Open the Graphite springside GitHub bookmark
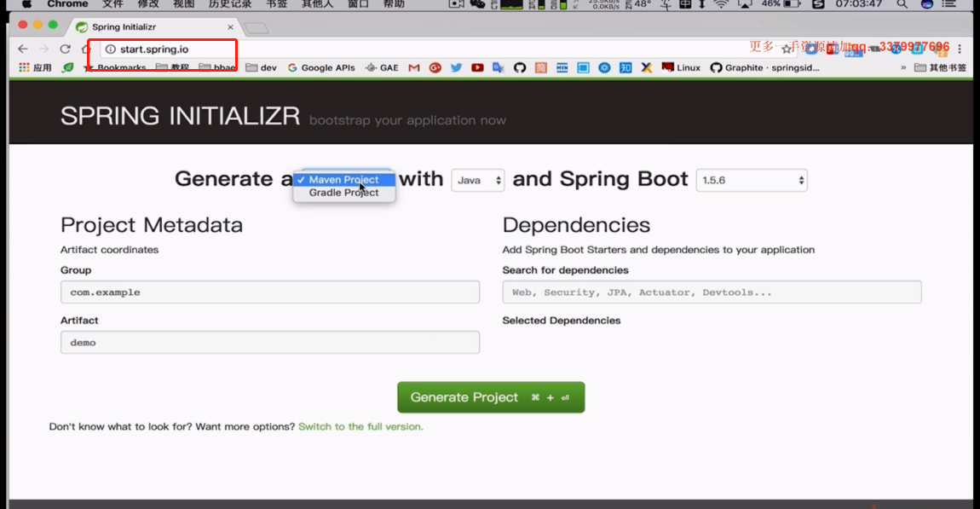This screenshot has width=980, height=509. point(765,67)
